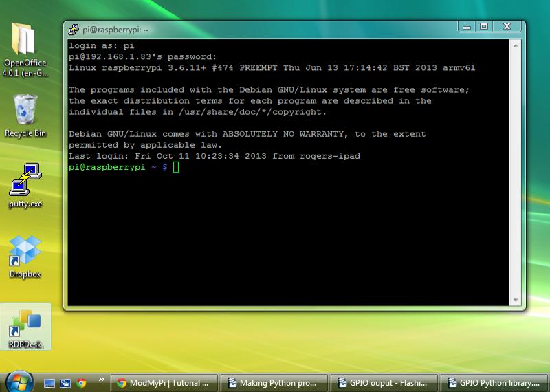Open the Recycle Bin
This screenshot has height=392, width=550.
click(25, 109)
